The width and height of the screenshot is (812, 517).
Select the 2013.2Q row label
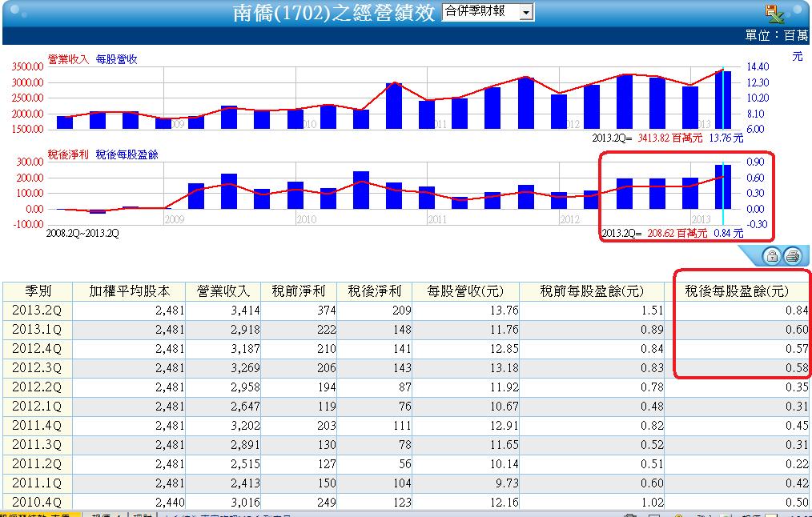(x=37, y=311)
